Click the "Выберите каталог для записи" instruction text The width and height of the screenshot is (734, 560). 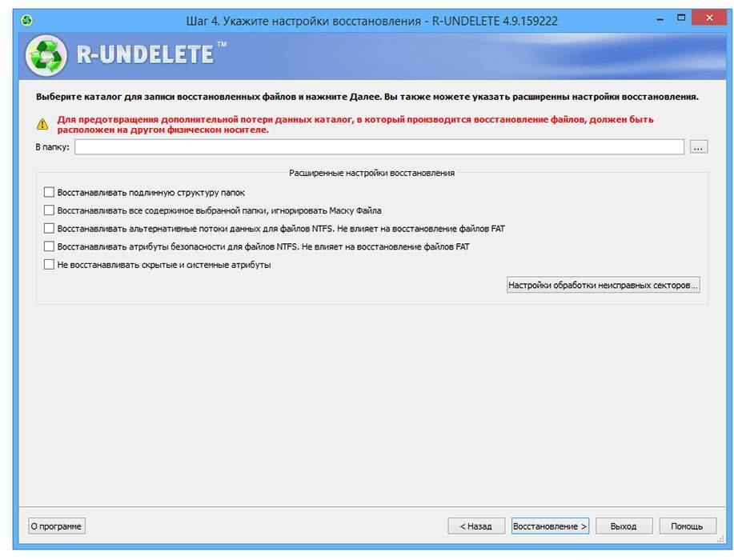367,97
